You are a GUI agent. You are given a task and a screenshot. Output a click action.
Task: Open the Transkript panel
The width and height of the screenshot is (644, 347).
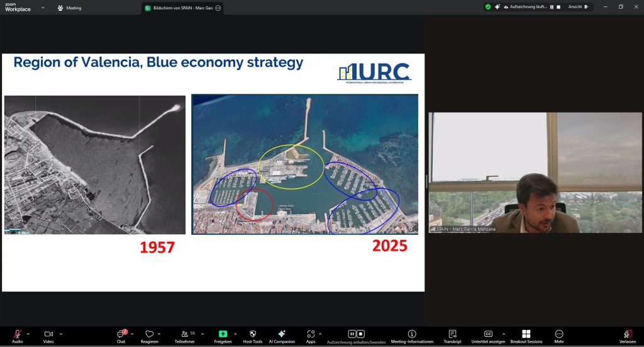(x=452, y=334)
